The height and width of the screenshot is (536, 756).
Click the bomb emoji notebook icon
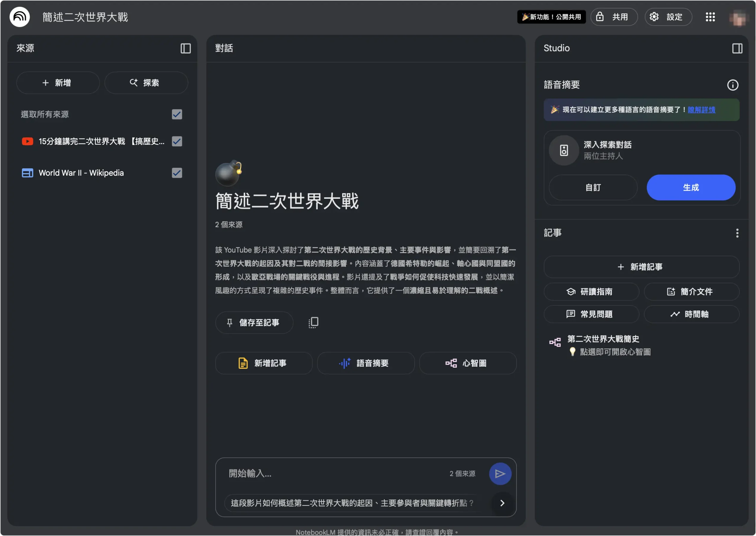tap(228, 173)
